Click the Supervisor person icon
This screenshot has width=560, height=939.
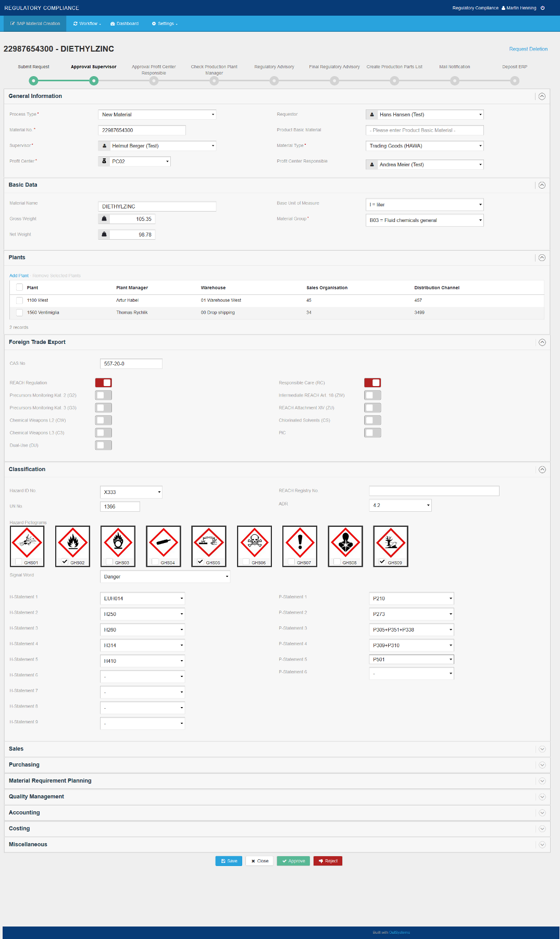(x=104, y=146)
